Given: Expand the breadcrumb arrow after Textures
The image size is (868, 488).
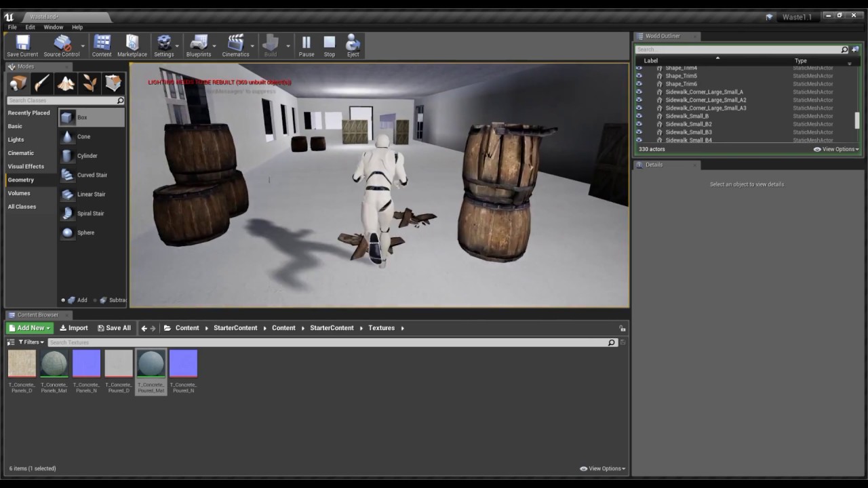Looking at the screenshot, I should coord(402,328).
